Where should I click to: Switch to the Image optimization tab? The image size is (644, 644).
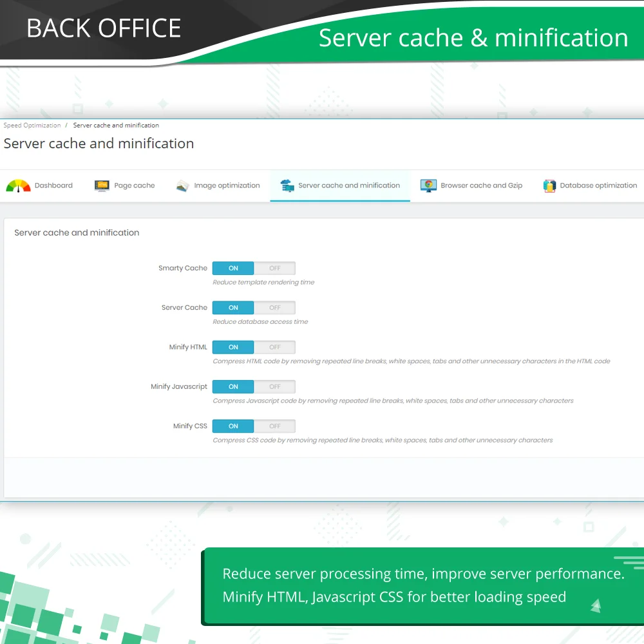click(227, 185)
